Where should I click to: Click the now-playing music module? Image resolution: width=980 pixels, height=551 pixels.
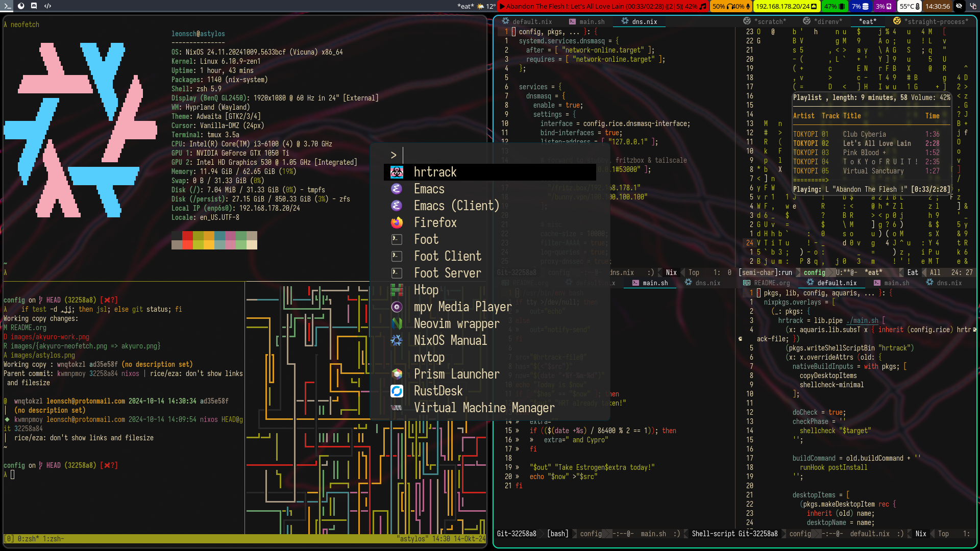[x=602, y=6]
